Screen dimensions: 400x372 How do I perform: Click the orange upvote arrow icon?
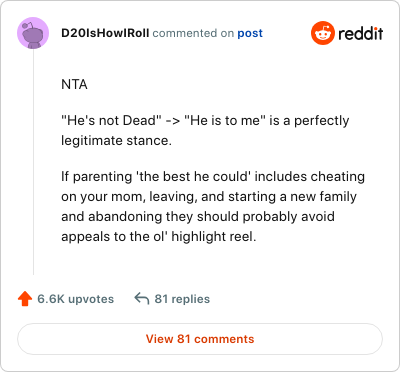25,299
